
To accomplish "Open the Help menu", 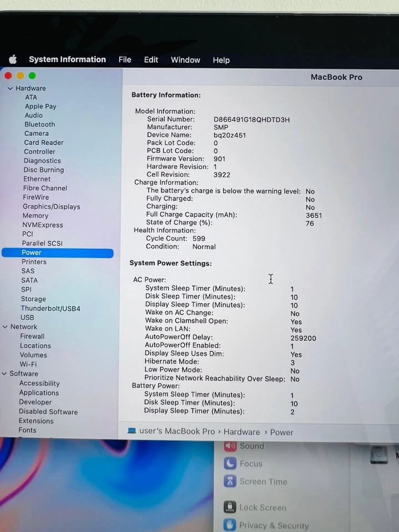I will coord(221,60).
